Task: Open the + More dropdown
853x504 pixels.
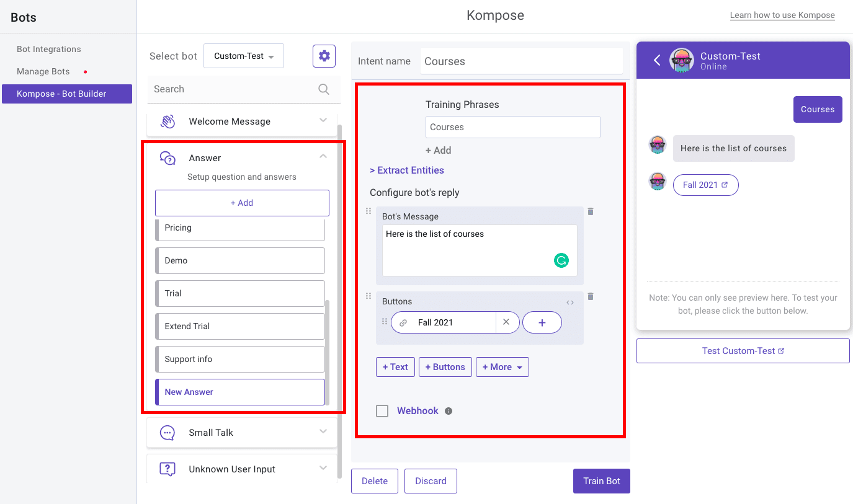Action: [x=502, y=367]
